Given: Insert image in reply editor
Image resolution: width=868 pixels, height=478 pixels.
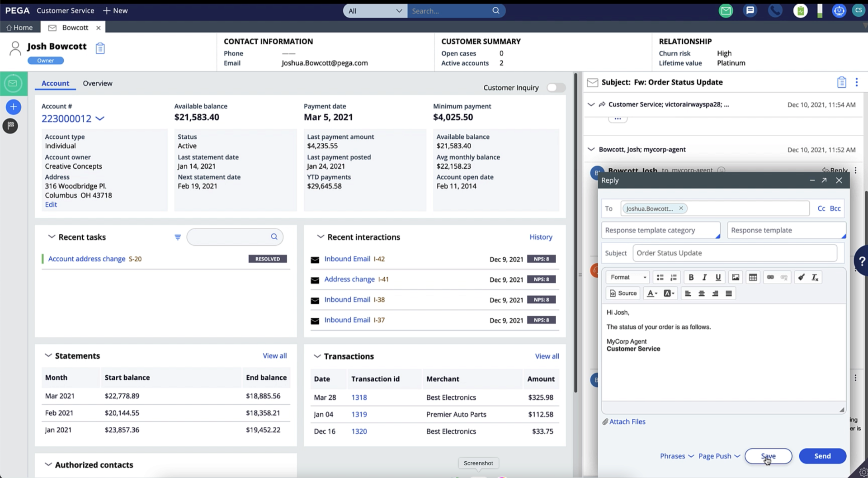Looking at the screenshot, I should click(736, 277).
